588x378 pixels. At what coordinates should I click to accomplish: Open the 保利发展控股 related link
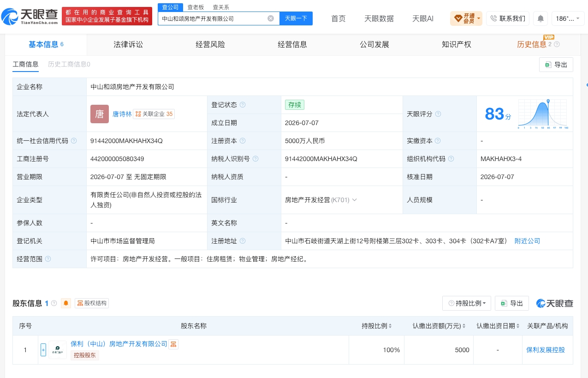pos(546,350)
